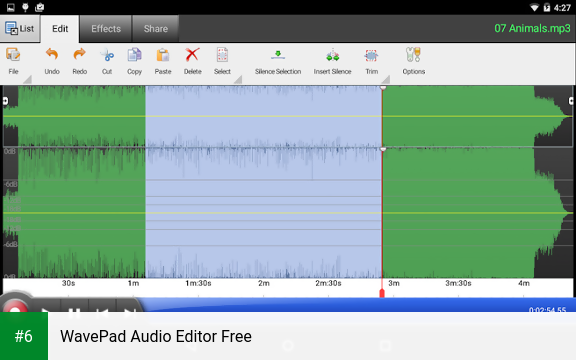Undo the last edit
This screenshot has height=360, width=576.
52,61
